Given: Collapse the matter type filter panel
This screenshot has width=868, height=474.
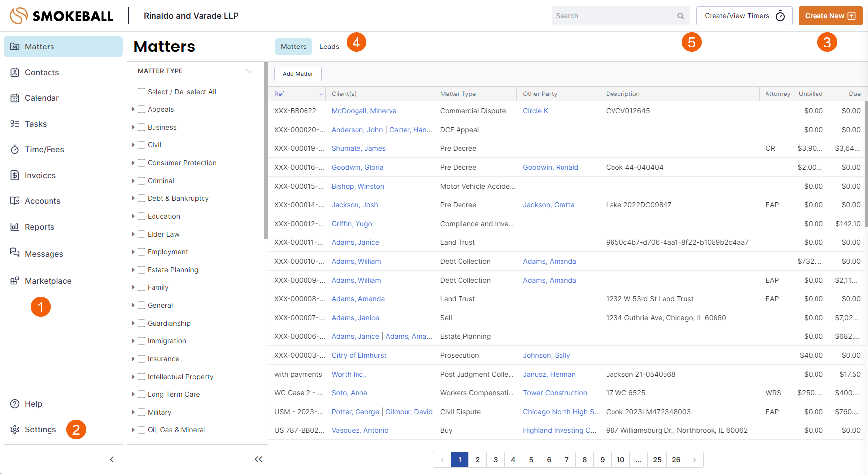Looking at the screenshot, I should 258,459.
